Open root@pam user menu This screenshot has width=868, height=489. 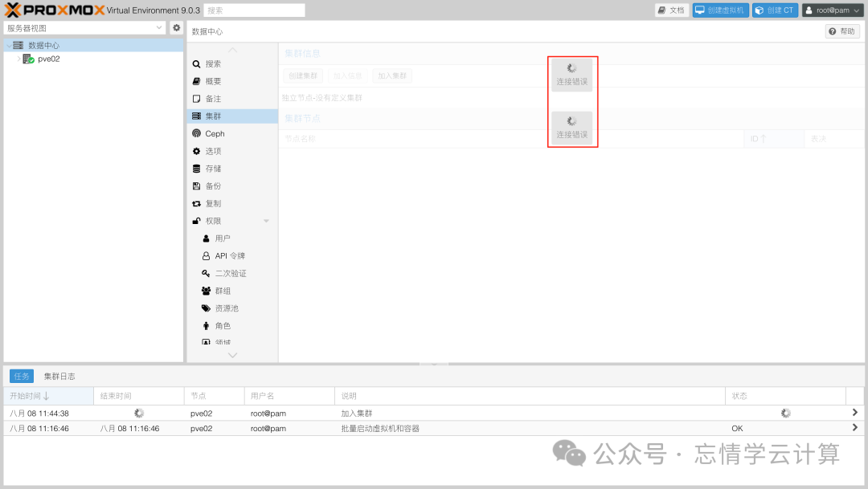(x=832, y=10)
